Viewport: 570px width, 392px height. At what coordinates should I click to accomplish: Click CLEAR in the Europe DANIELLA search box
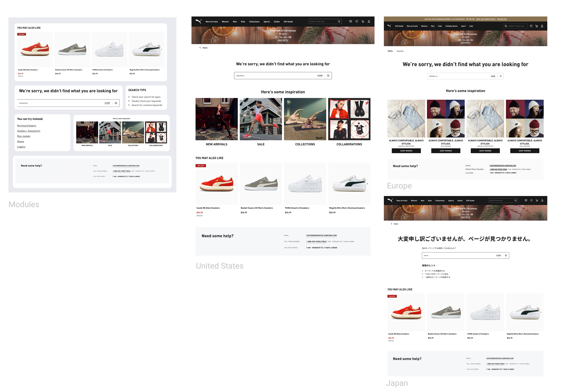click(x=493, y=76)
